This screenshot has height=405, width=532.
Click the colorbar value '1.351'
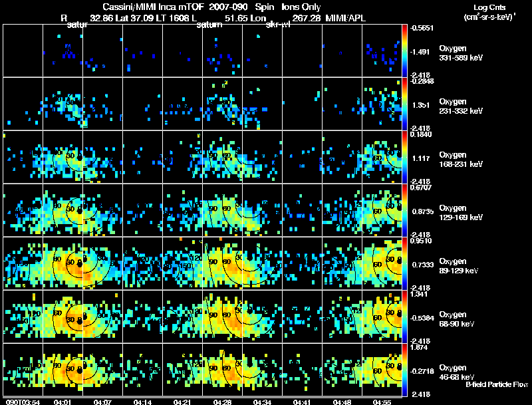[x=421, y=105]
